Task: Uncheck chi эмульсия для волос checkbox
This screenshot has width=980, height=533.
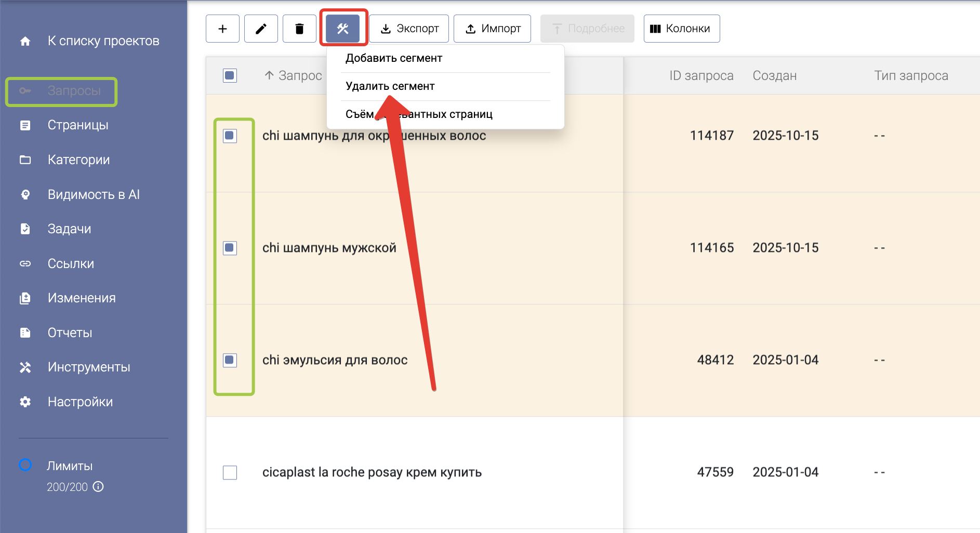Action: (230, 360)
